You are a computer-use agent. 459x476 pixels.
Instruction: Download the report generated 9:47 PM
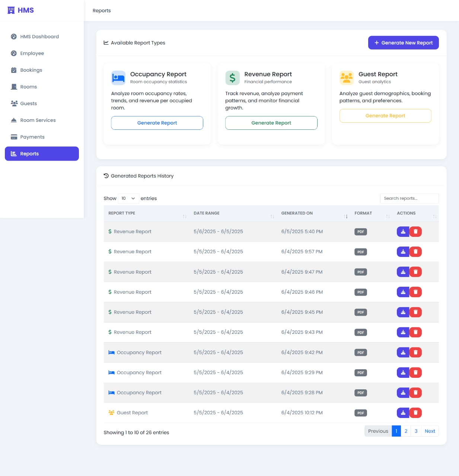[x=403, y=272]
